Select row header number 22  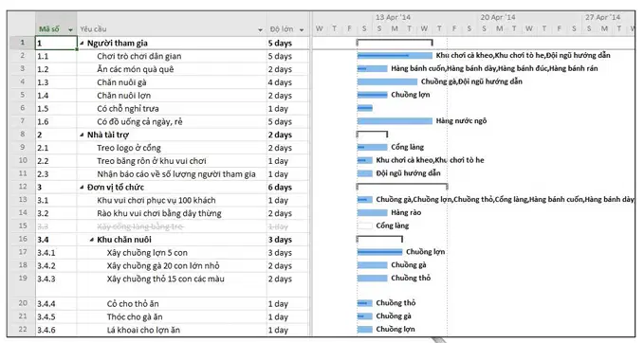(23, 329)
